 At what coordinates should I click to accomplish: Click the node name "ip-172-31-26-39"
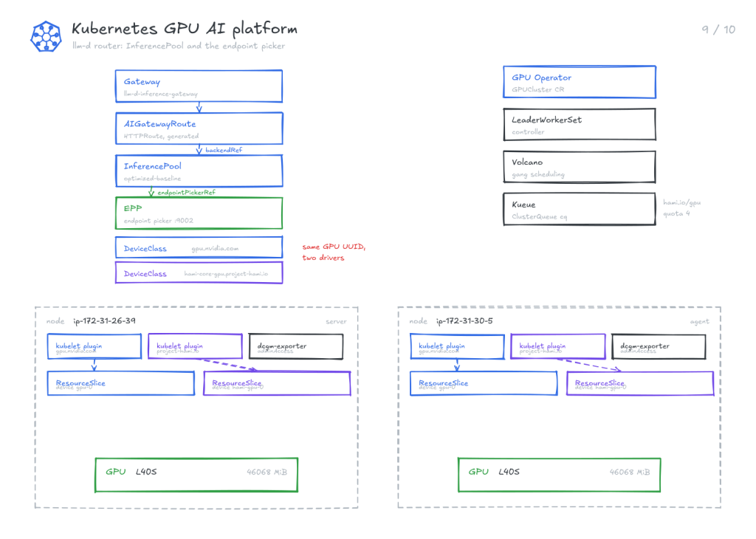pos(105,321)
